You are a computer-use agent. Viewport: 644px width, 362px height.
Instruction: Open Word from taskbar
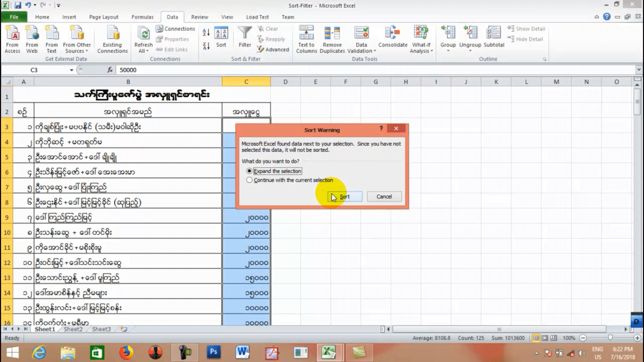tap(243, 352)
